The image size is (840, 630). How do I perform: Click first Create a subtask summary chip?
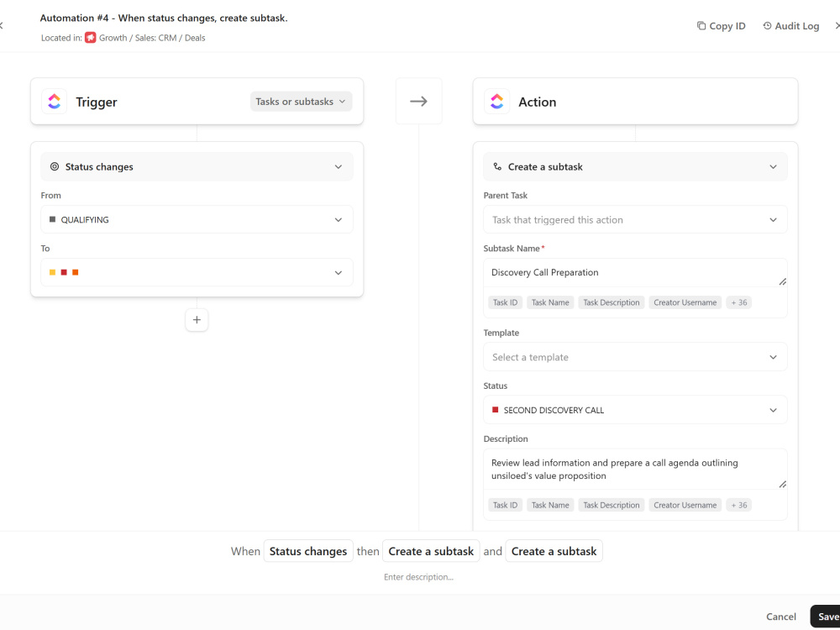click(431, 551)
